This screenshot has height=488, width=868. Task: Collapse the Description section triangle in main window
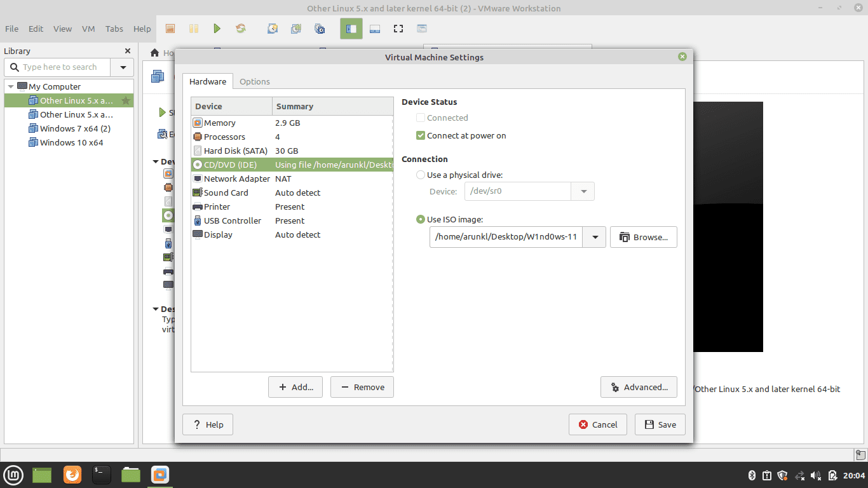tap(156, 309)
